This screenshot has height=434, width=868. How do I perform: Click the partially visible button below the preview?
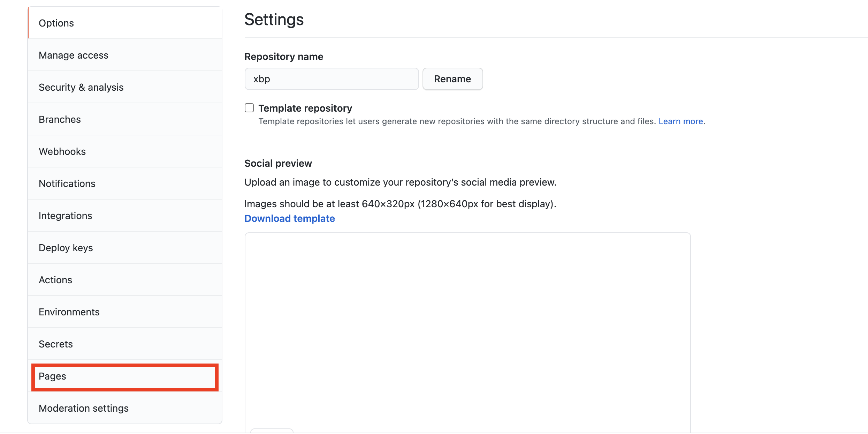[272, 431]
